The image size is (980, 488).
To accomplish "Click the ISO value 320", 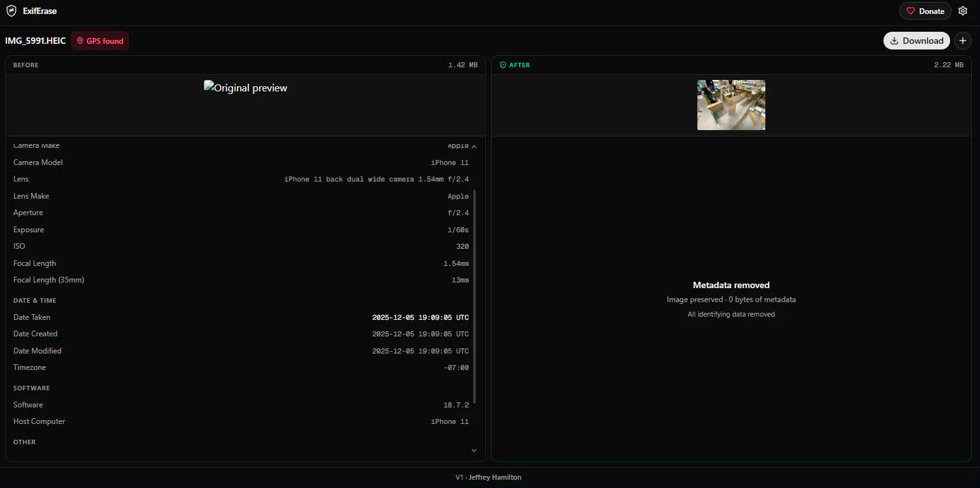I will [x=462, y=246].
